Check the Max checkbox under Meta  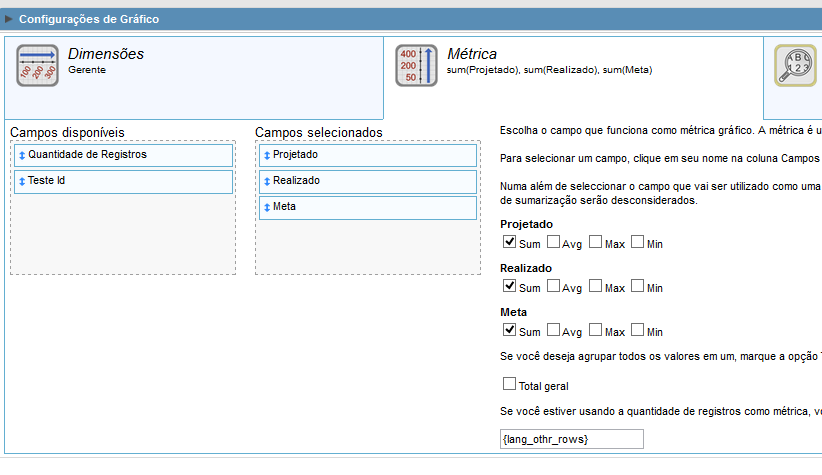click(596, 331)
